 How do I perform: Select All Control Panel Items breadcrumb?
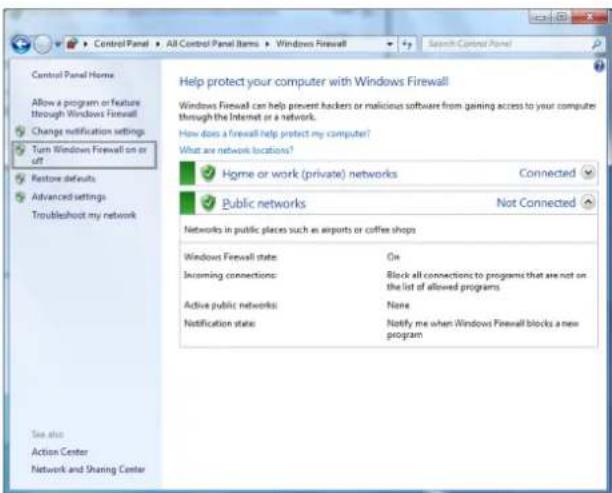212,44
